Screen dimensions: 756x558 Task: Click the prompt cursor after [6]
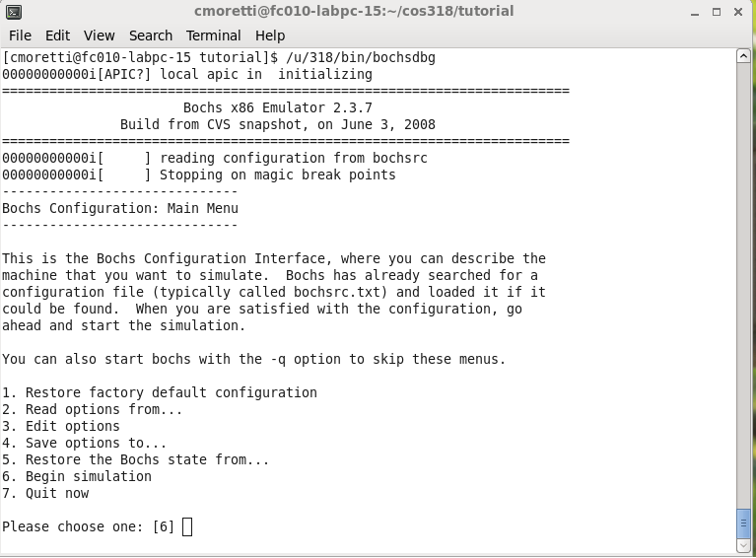click(x=187, y=526)
